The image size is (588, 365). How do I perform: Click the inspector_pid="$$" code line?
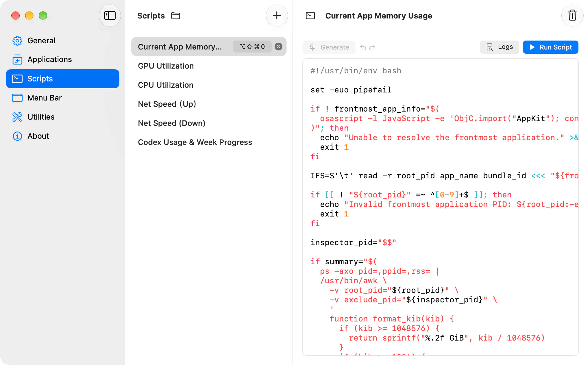[353, 242]
